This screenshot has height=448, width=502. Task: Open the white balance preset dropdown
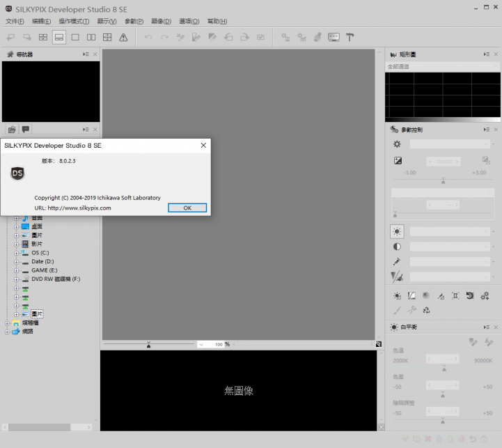pos(450,231)
